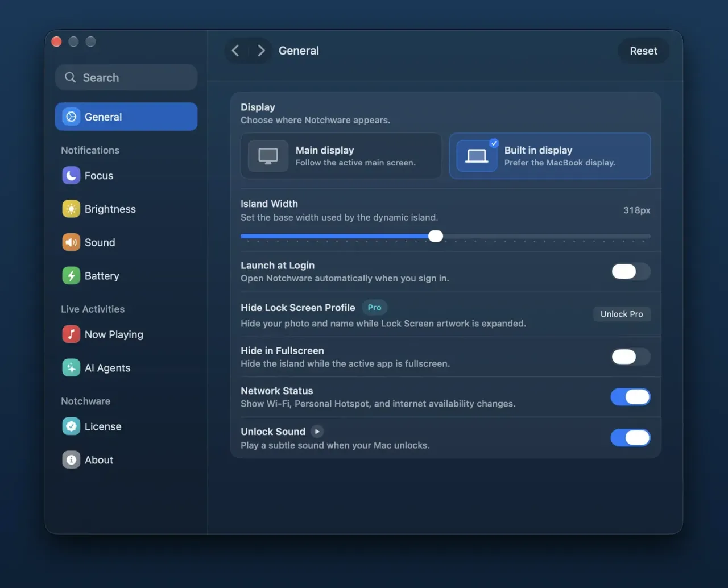This screenshot has height=588, width=728.
Task: Click the Unlock Pro button
Action: pyautogui.click(x=622, y=314)
